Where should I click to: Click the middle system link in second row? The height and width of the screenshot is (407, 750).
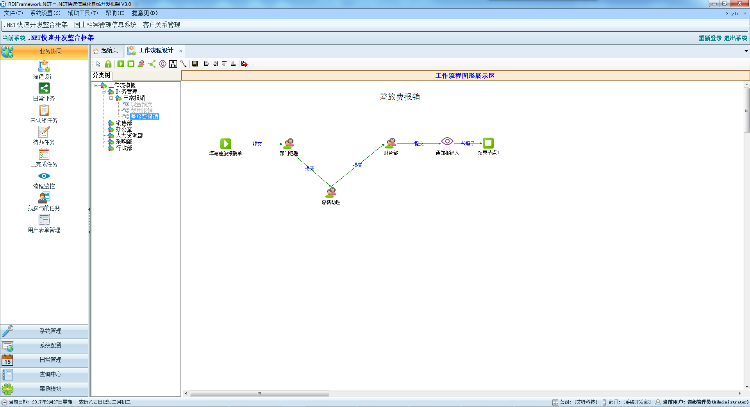(x=105, y=24)
